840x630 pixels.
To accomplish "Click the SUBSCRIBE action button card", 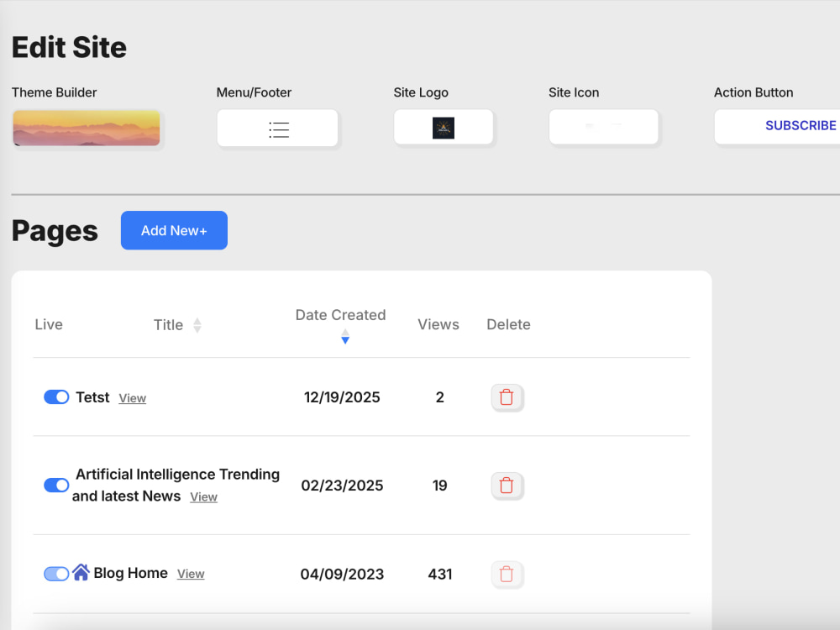I will (777, 127).
